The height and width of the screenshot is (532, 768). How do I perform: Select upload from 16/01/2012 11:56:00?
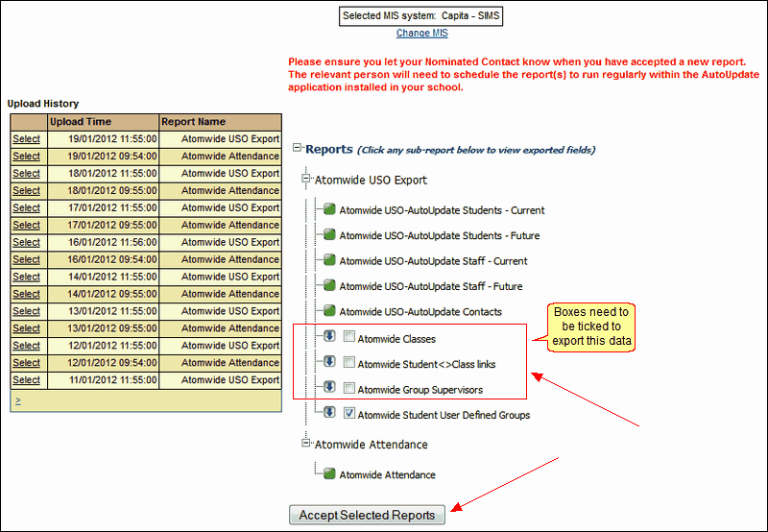(x=27, y=243)
